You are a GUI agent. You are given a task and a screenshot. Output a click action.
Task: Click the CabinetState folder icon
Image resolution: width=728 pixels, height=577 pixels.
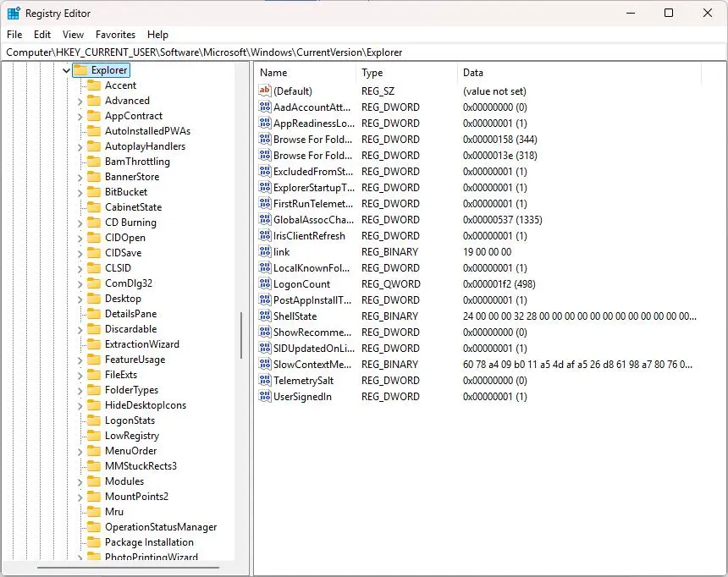coord(94,207)
